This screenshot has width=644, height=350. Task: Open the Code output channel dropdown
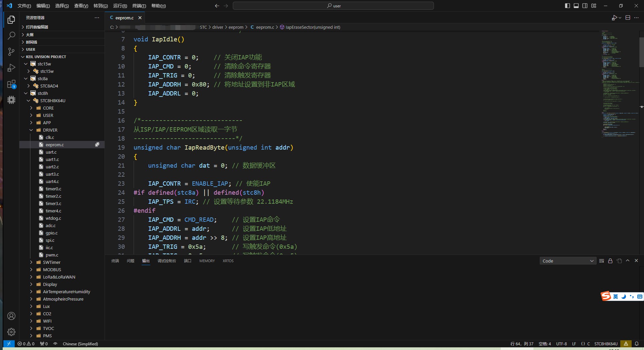tap(568, 261)
